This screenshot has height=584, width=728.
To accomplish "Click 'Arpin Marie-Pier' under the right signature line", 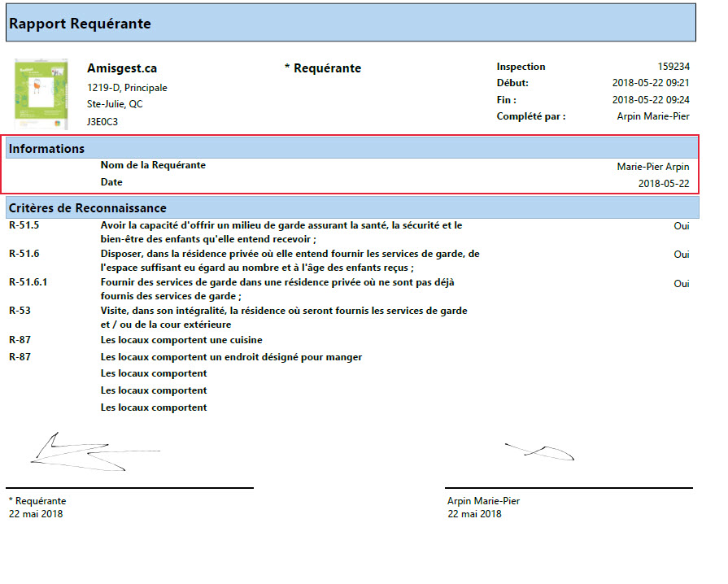I will tap(484, 501).
